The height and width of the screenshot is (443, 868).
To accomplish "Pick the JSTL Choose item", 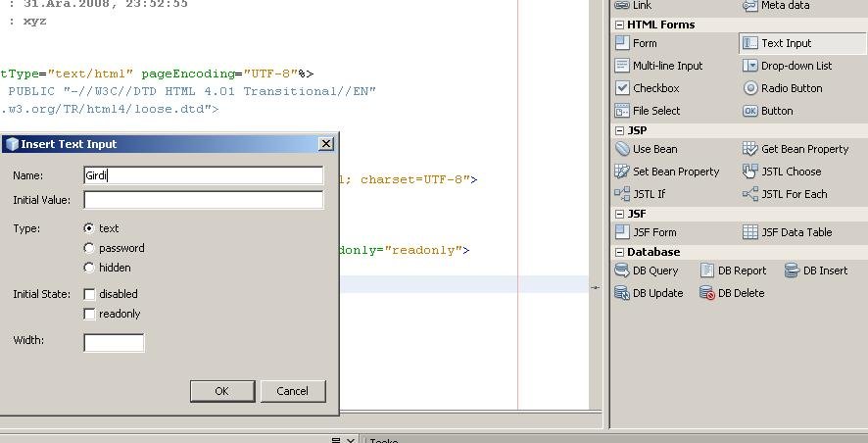I will 782,172.
